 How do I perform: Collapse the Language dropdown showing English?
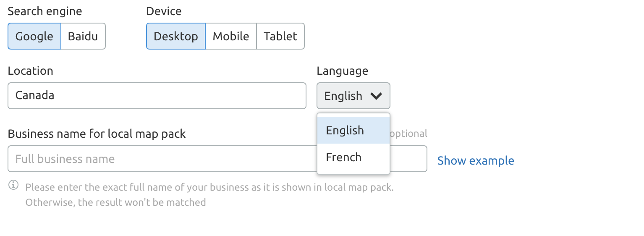(x=353, y=96)
